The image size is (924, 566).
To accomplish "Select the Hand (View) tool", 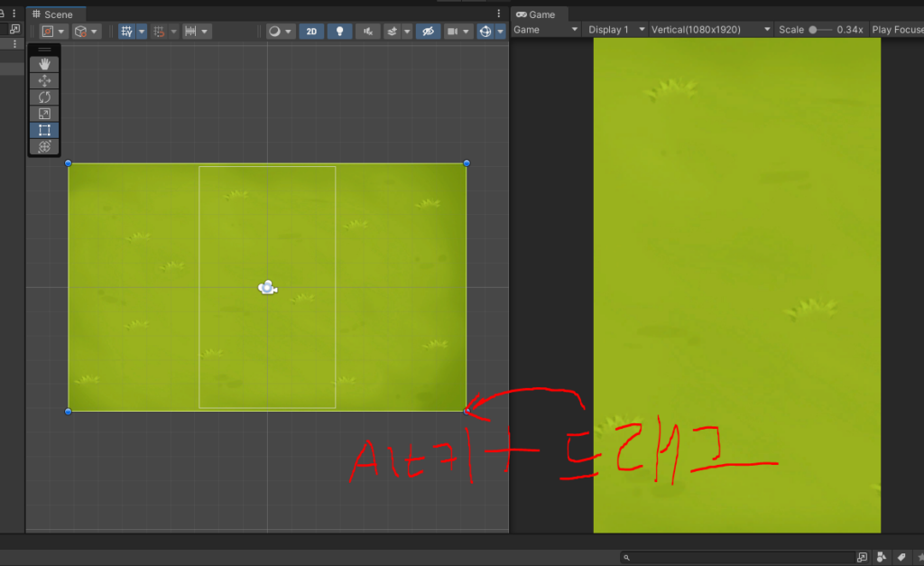I will point(44,65).
